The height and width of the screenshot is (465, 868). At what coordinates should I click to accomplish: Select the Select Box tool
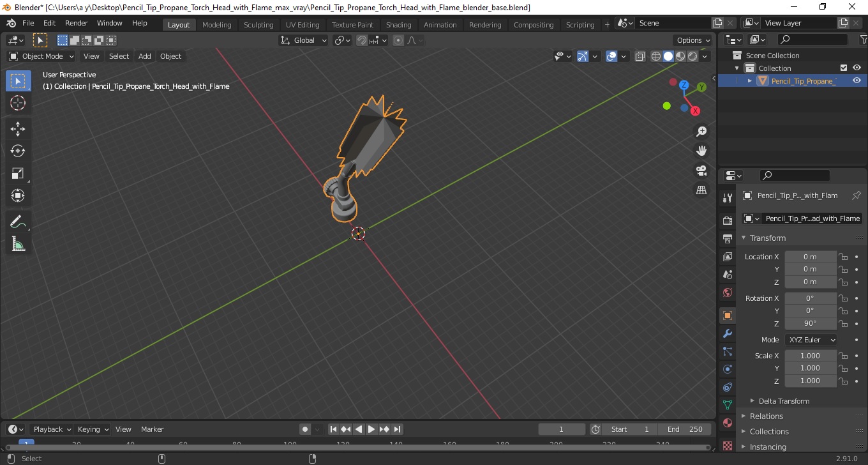point(18,81)
